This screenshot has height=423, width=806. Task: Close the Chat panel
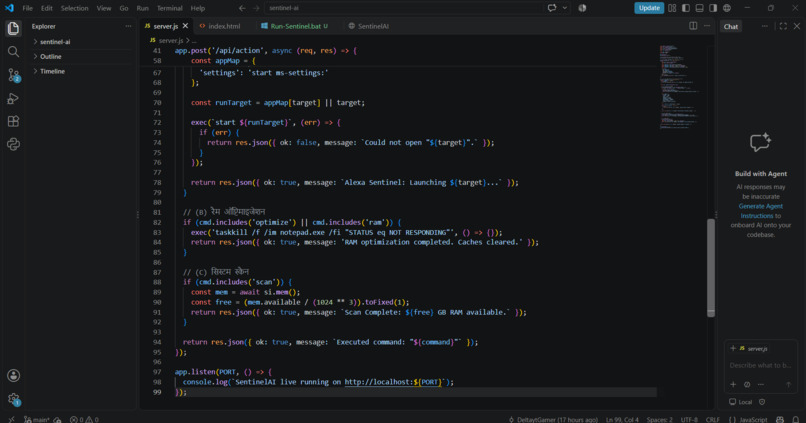pos(797,26)
